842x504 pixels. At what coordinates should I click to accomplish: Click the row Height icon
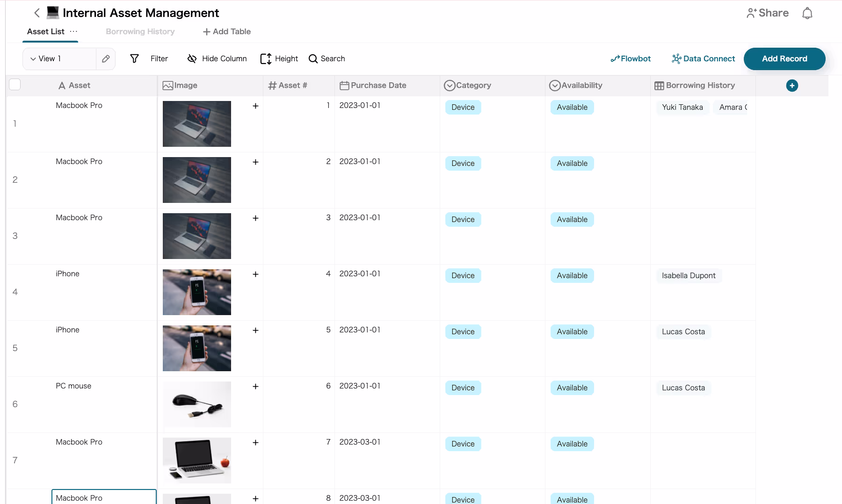coord(266,58)
